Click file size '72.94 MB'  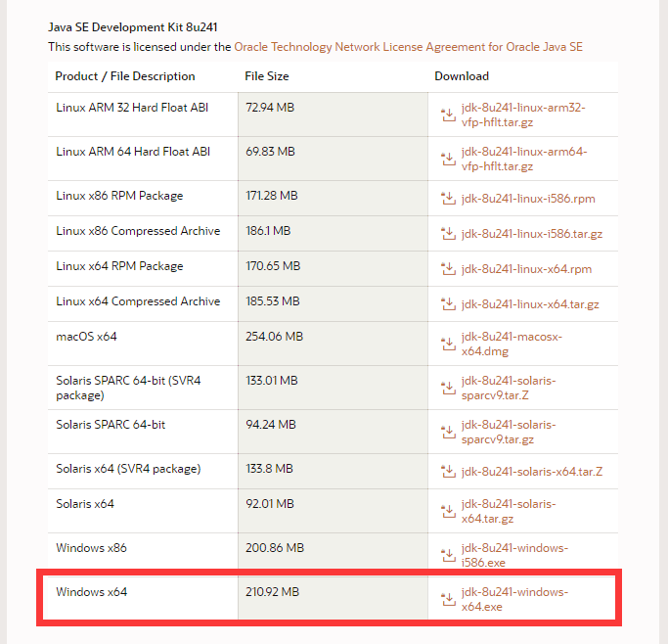270,108
